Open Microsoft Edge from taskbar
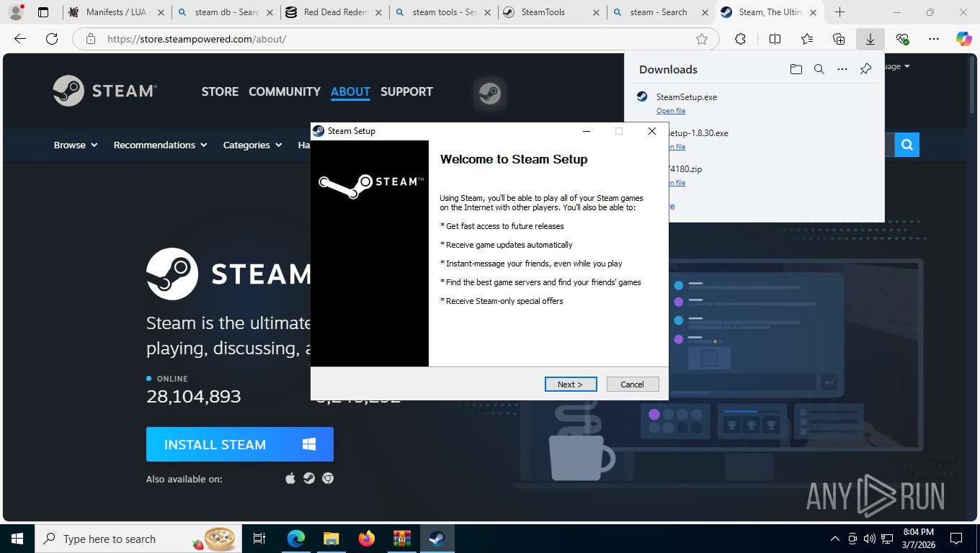Viewport: 980px width, 553px height. coord(296,539)
